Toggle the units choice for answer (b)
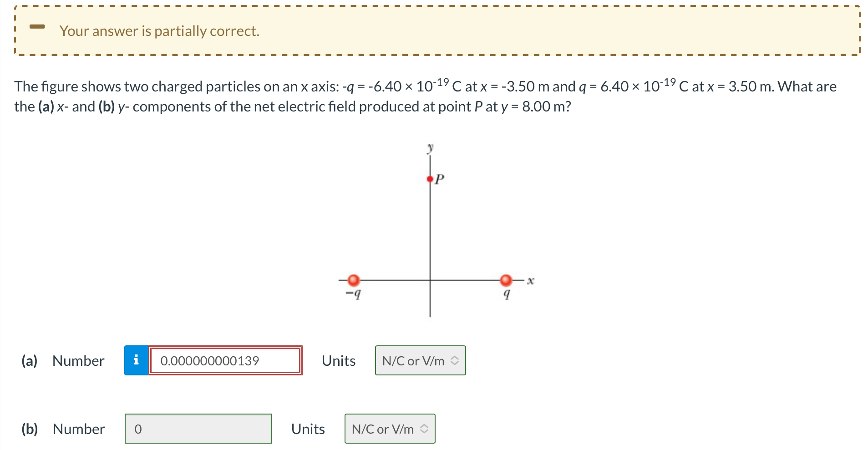Screen dimensions: 868x450 point(389,428)
